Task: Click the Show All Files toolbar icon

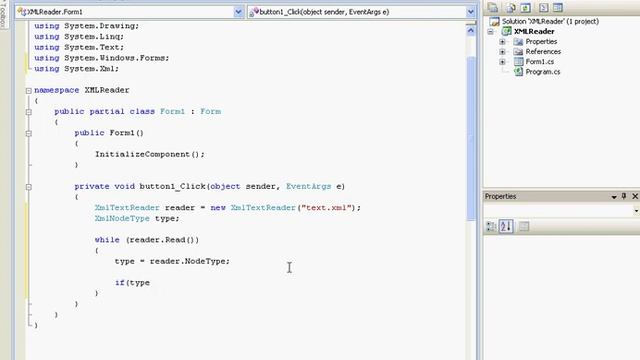Action: pos(510,7)
